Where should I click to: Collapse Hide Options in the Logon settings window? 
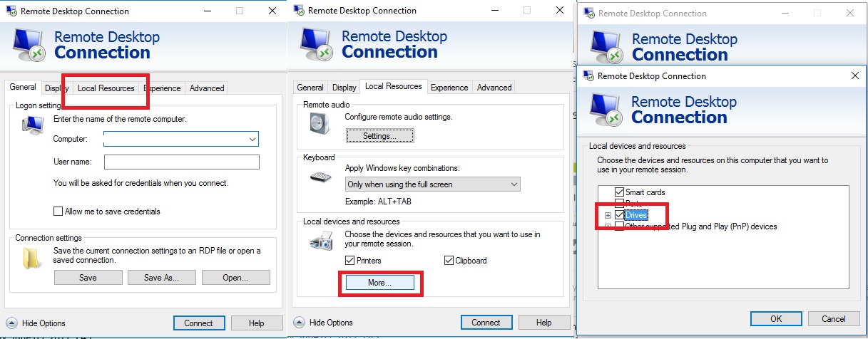coord(36,323)
